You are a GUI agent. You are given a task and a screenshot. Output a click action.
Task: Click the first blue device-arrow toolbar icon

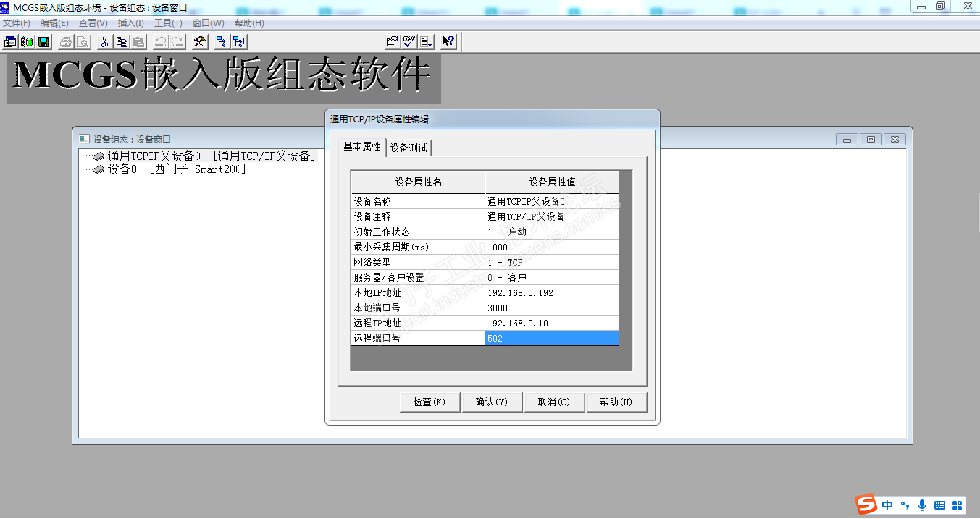222,42
